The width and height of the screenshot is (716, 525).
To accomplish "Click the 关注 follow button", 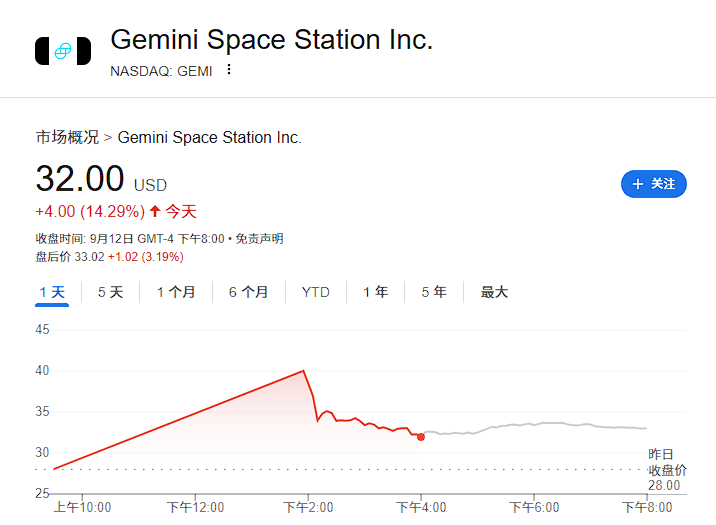I will [654, 184].
